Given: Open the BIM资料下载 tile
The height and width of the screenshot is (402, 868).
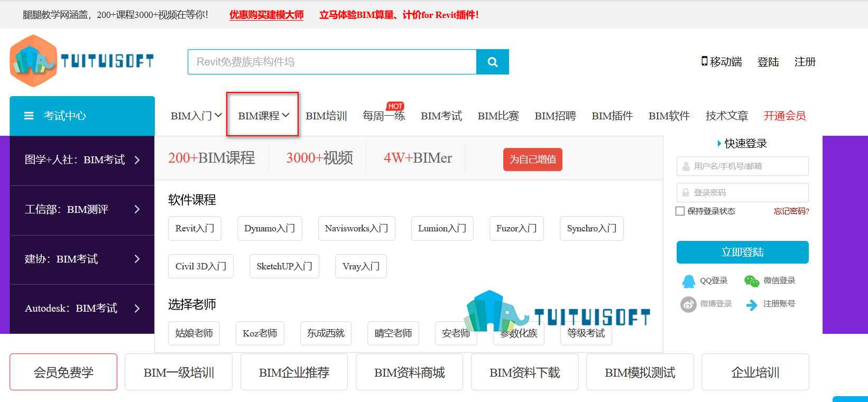Looking at the screenshot, I should [525, 372].
